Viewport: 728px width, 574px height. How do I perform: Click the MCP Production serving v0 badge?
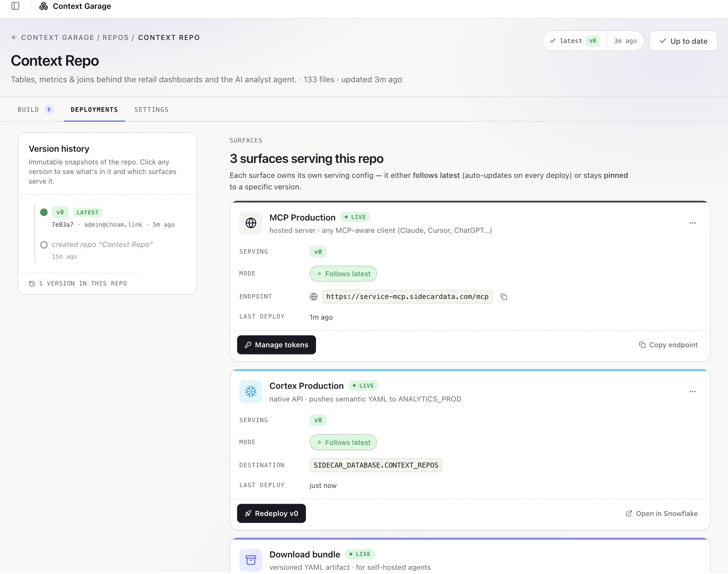tap(318, 252)
